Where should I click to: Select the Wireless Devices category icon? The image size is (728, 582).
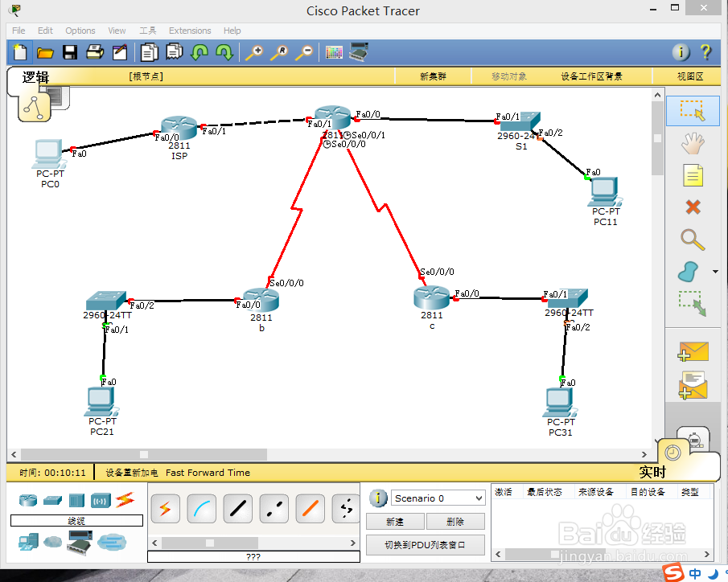point(101,500)
